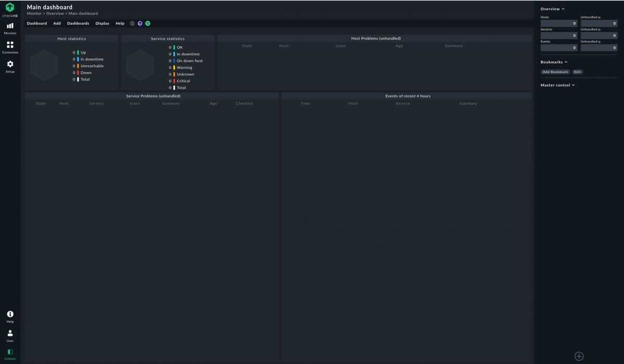Viewport: 624px width, 364px height.
Task: Open the Customize menu icon
Action: 10,47
